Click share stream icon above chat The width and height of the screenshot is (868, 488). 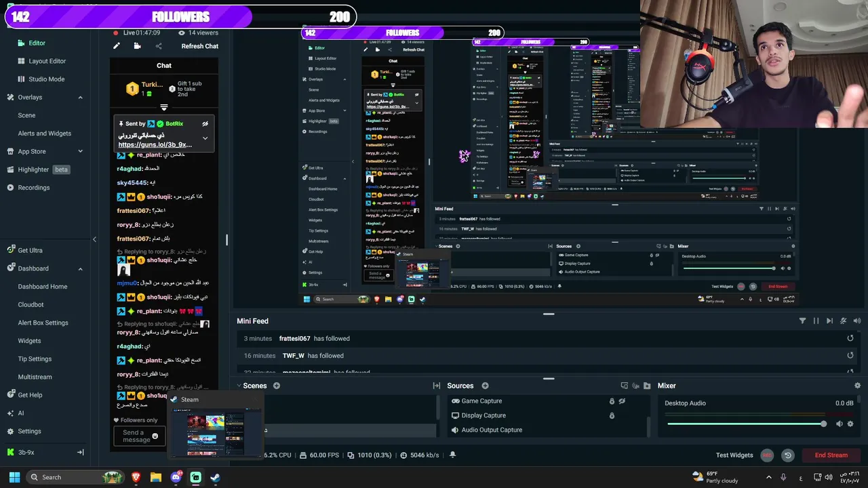pyautogui.click(x=159, y=46)
